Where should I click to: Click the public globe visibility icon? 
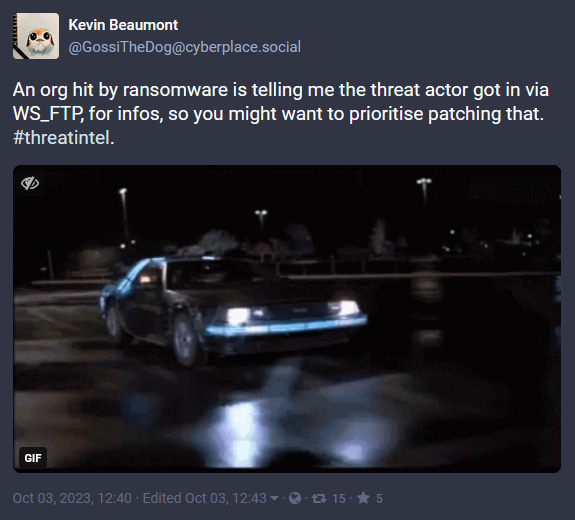click(295, 498)
